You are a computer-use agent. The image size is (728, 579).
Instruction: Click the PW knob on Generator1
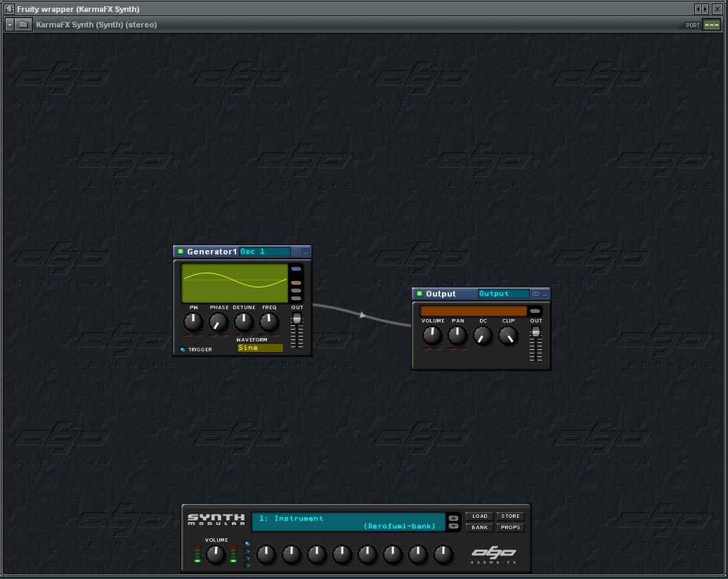click(193, 322)
